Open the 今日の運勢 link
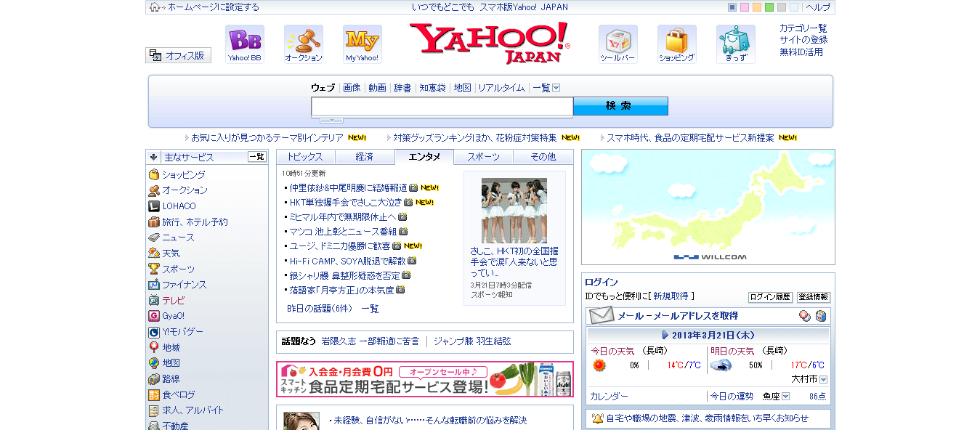Viewport: 980px width, 430px height. click(x=732, y=397)
